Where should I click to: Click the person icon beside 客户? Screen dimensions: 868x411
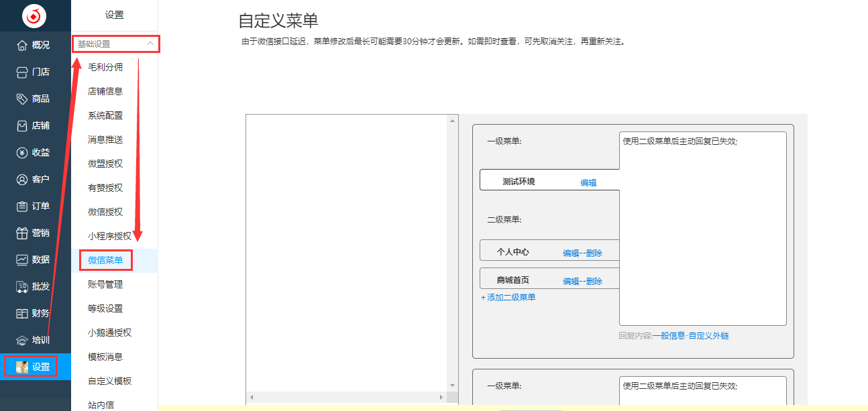coord(22,179)
